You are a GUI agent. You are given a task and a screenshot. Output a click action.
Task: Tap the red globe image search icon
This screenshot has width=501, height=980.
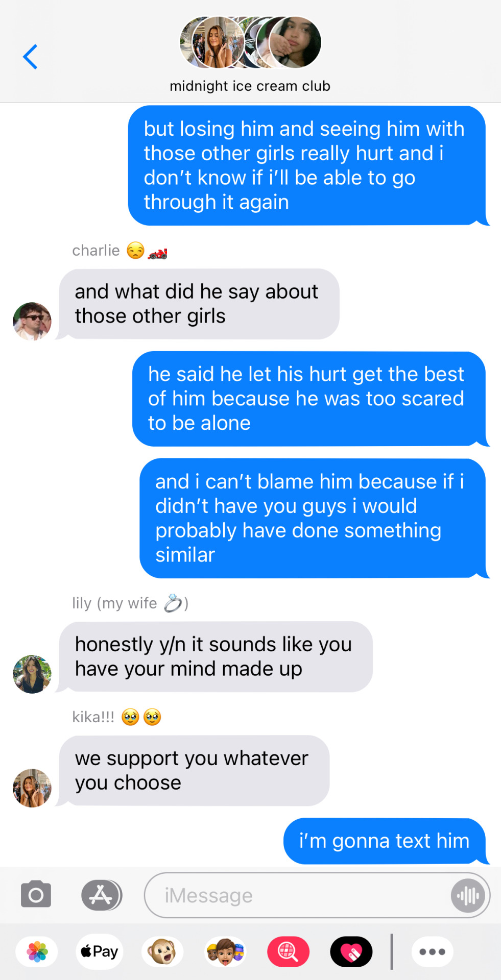288,951
